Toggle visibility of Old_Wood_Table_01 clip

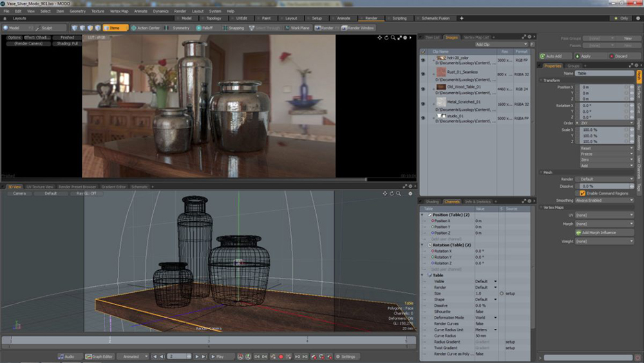pos(423,88)
